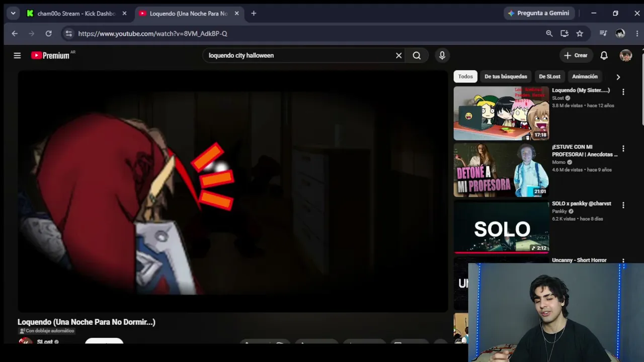
Task: Click the Pankky channel name
Action: click(559, 212)
